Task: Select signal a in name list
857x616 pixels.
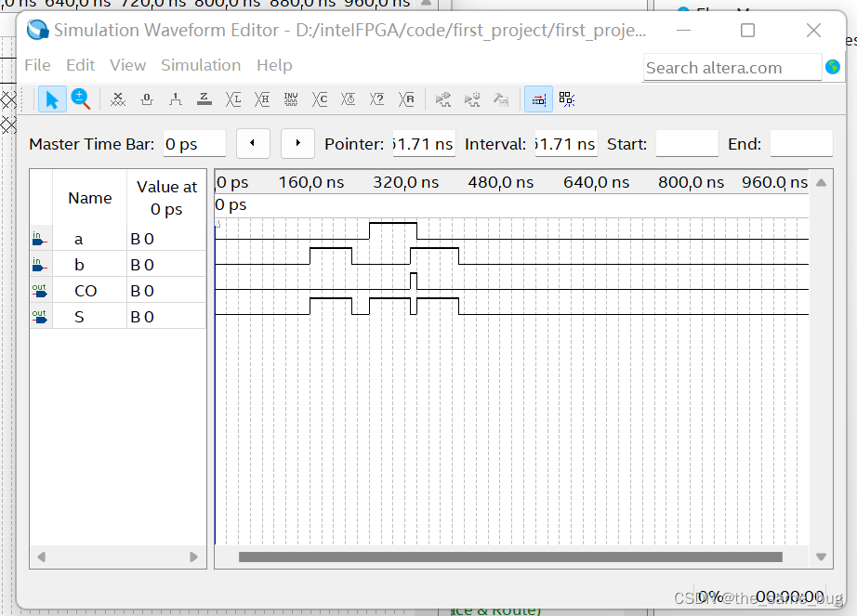Action: 79,239
